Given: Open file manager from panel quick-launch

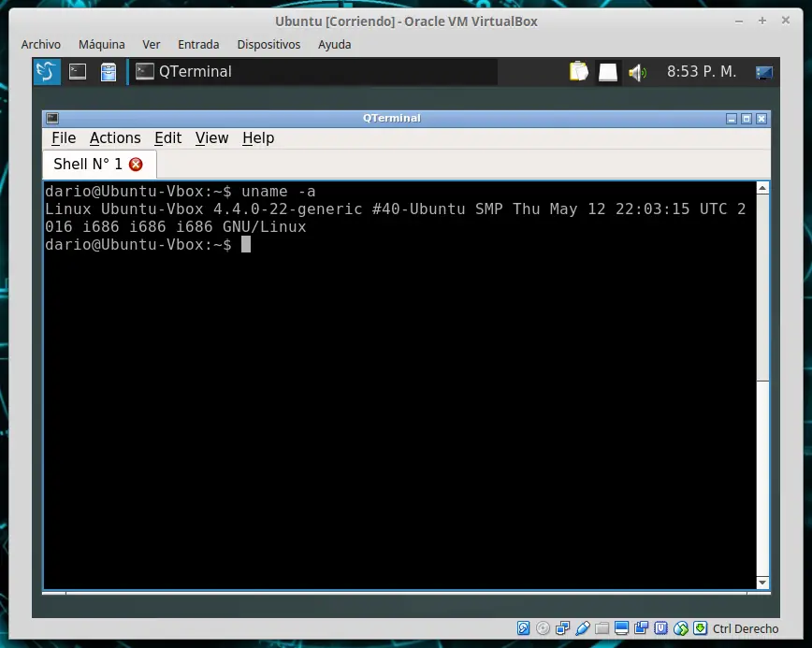Looking at the screenshot, I should [109, 71].
